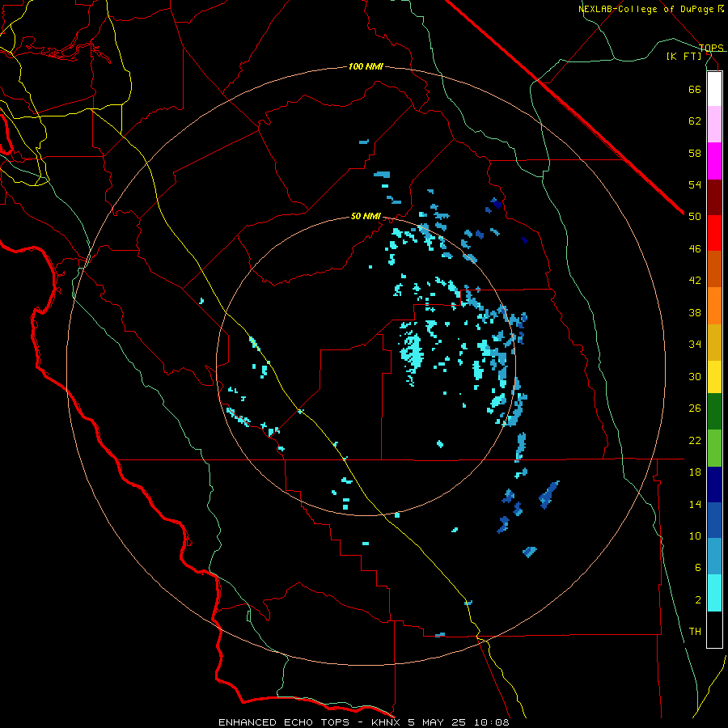Pick the cyan legend swatch
This screenshot has width=728, height=728.
[714, 594]
